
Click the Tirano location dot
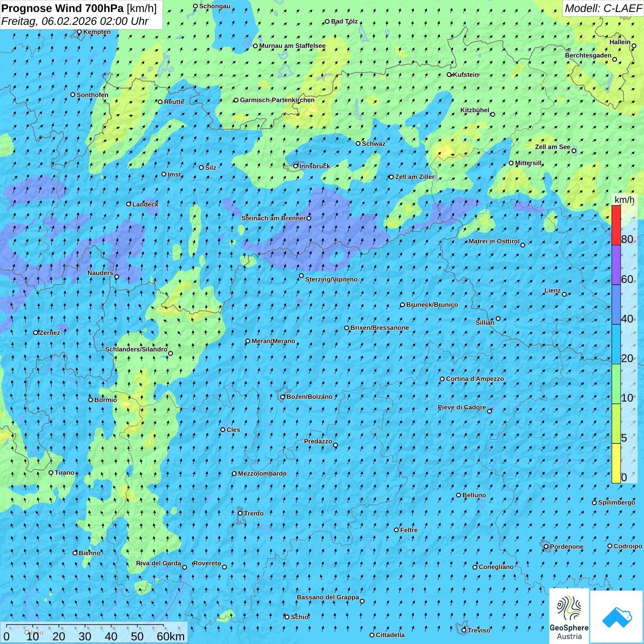click(51, 472)
